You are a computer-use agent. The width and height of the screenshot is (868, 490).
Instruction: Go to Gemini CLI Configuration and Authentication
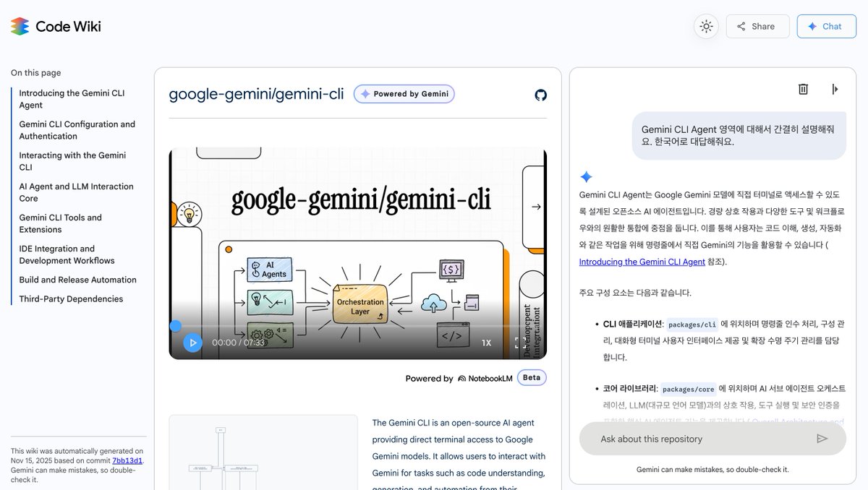77,130
